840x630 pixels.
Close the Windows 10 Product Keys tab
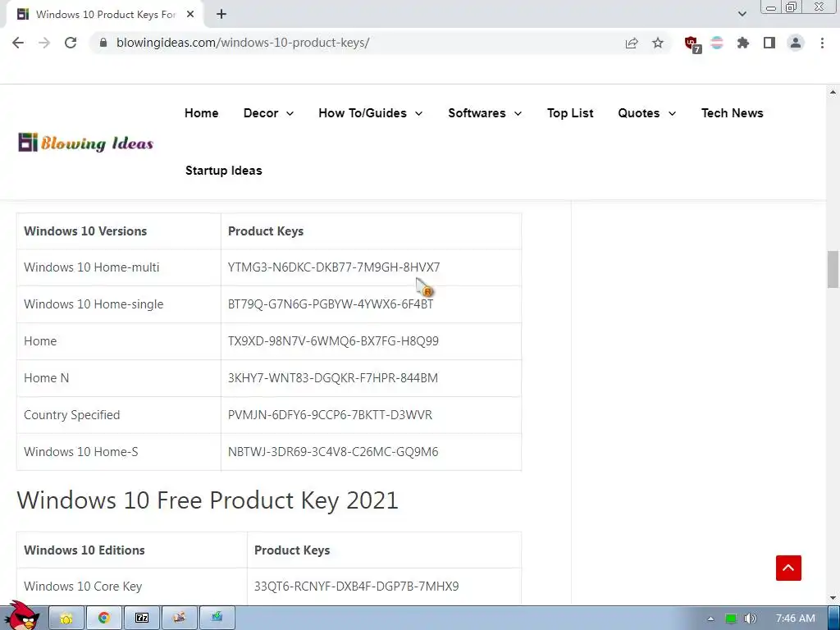pos(190,15)
